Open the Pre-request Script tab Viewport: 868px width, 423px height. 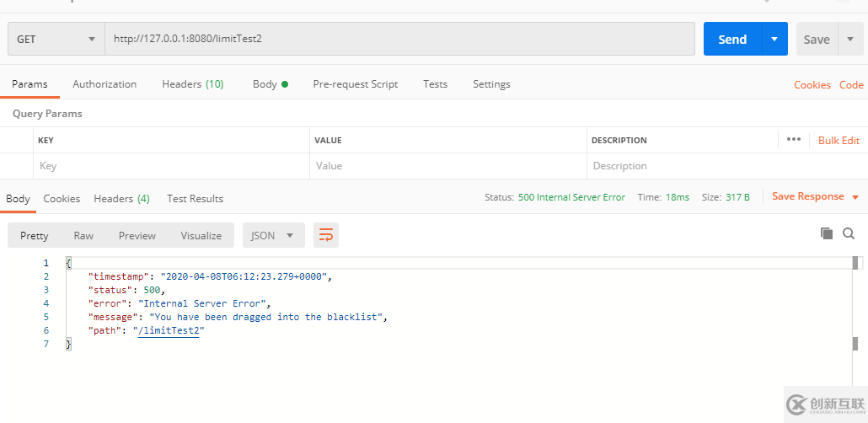pyautogui.click(x=356, y=84)
